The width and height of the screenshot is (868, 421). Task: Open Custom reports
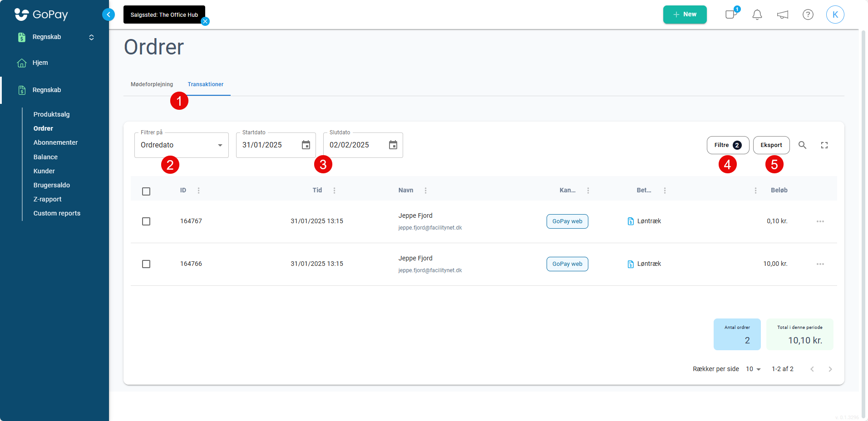tap(57, 213)
